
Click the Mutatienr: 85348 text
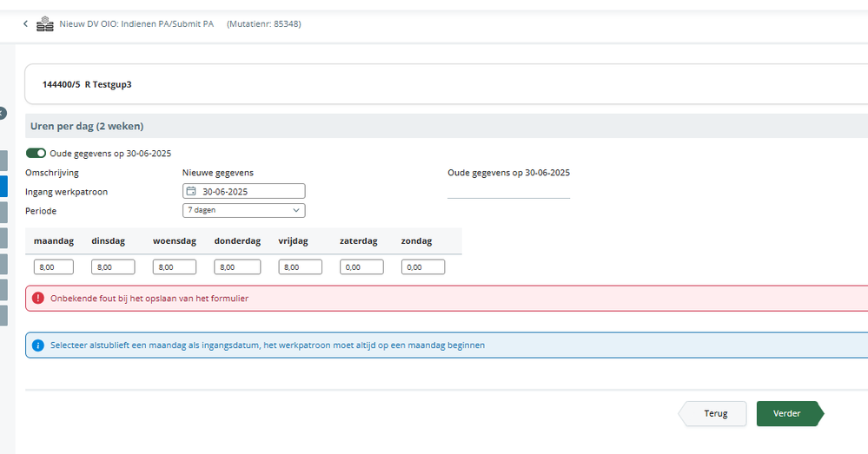(x=264, y=23)
